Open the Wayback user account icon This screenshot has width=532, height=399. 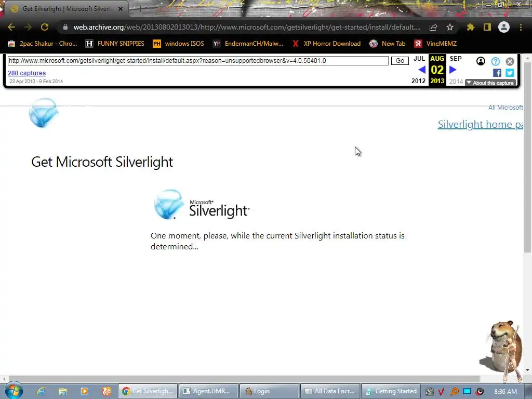click(x=481, y=61)
